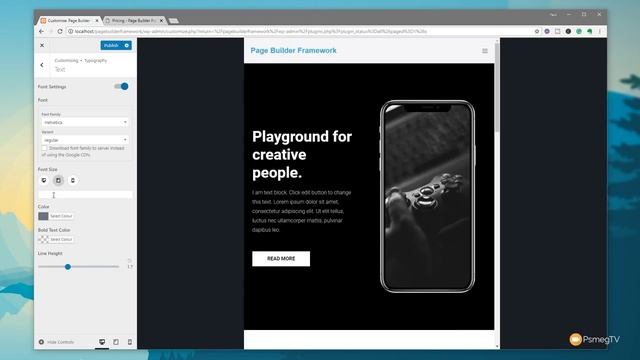
Task: Open the Chrome menu three dots
Action: click(x=600, y=31)
